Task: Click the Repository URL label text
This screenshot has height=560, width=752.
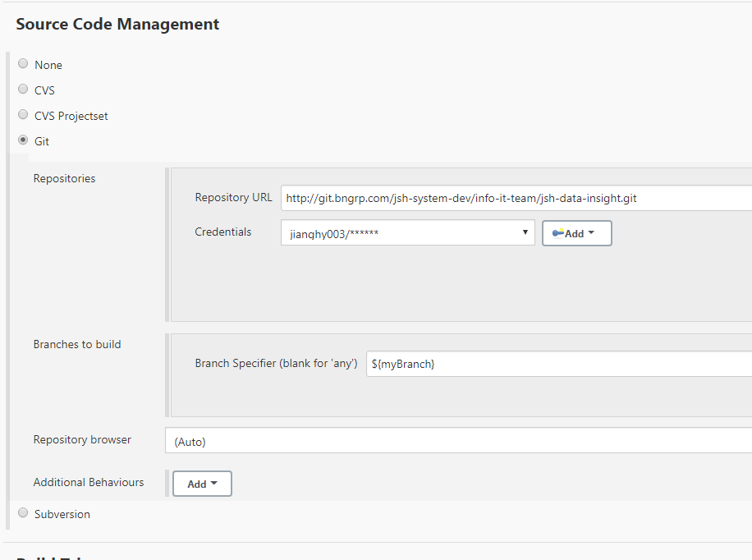Action: click(233, 197)
